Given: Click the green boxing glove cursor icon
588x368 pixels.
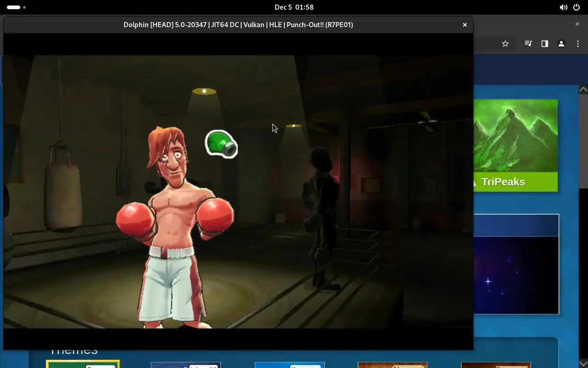Looking at the screenshot, I should pos(221,144).
